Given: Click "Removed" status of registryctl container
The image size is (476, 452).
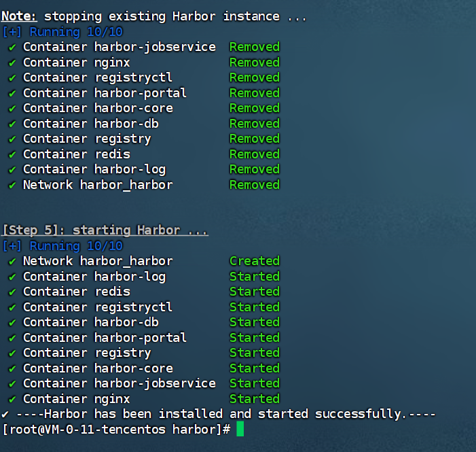Looking at the screenshot, I should click(255, 77).
